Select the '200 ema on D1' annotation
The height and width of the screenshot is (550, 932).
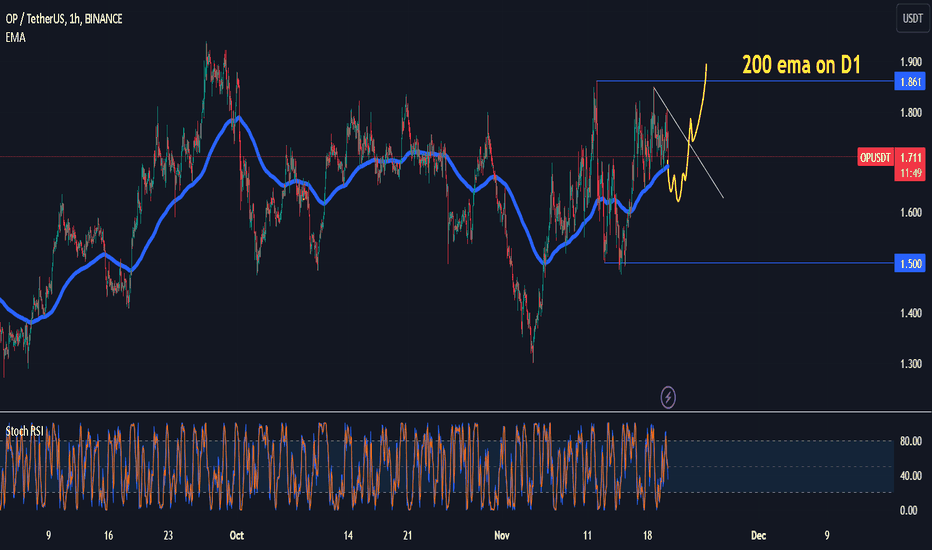point(801,65)
